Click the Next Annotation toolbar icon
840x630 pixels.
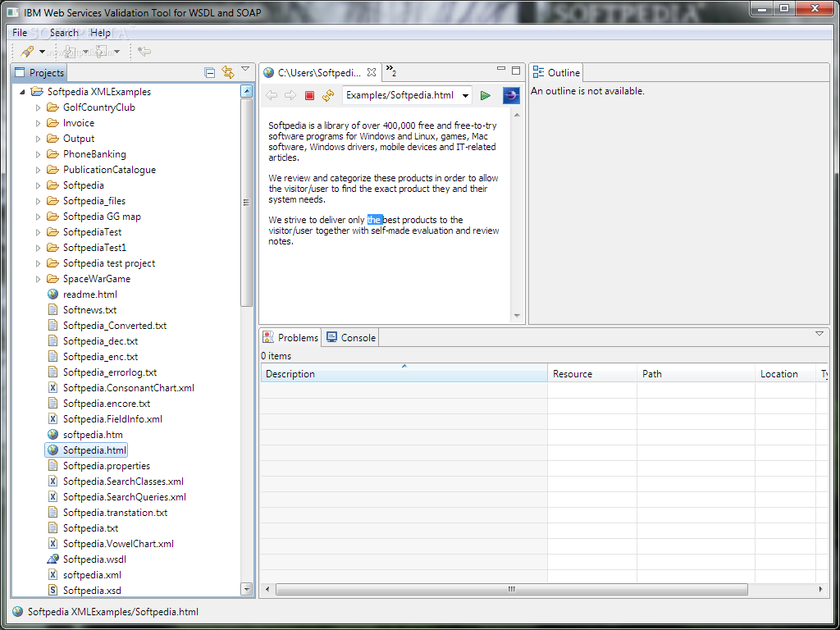coord(71,52)
